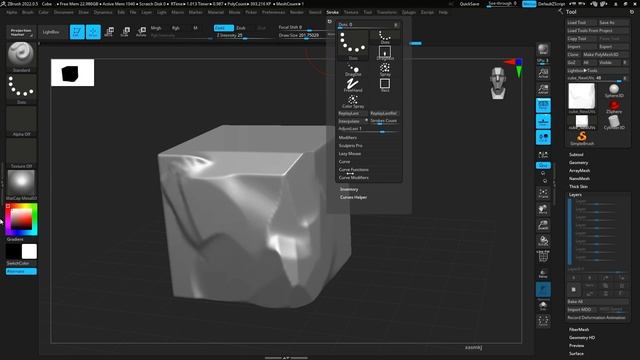Choose the DragRect stroke type
Screen dimensions: 640x360
tap(385, 53)
